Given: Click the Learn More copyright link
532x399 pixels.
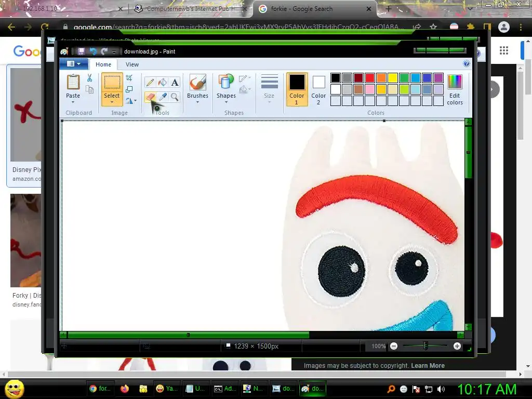Looking at the screenshot, I should [x=428, y=365].
